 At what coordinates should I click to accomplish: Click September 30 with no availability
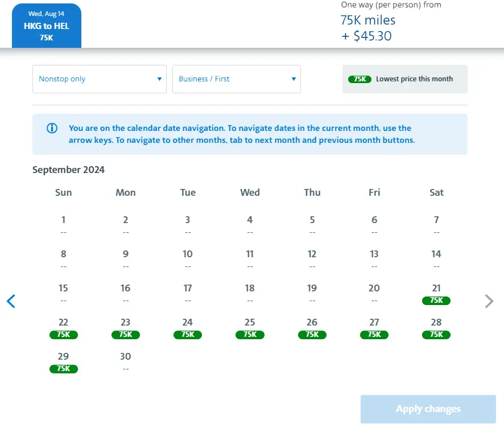tap(126, 361)
